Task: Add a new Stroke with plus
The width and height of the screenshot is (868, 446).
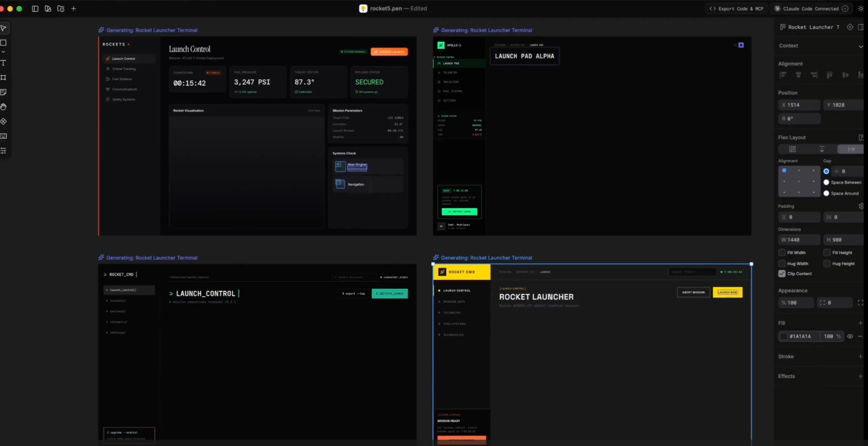Action: [x=860, y=356]
